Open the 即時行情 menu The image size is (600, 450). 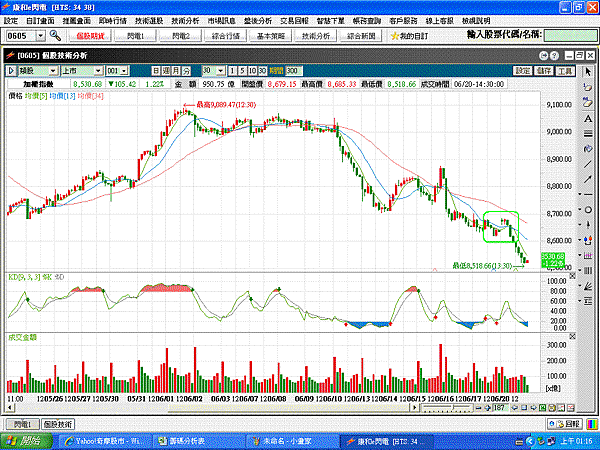(112, 21)
